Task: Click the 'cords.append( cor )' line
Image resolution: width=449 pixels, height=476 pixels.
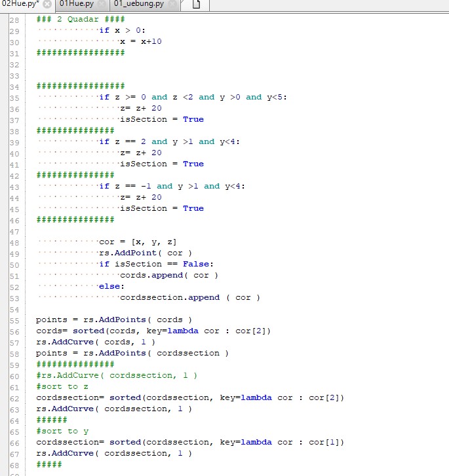Action: tap(169, 276)
